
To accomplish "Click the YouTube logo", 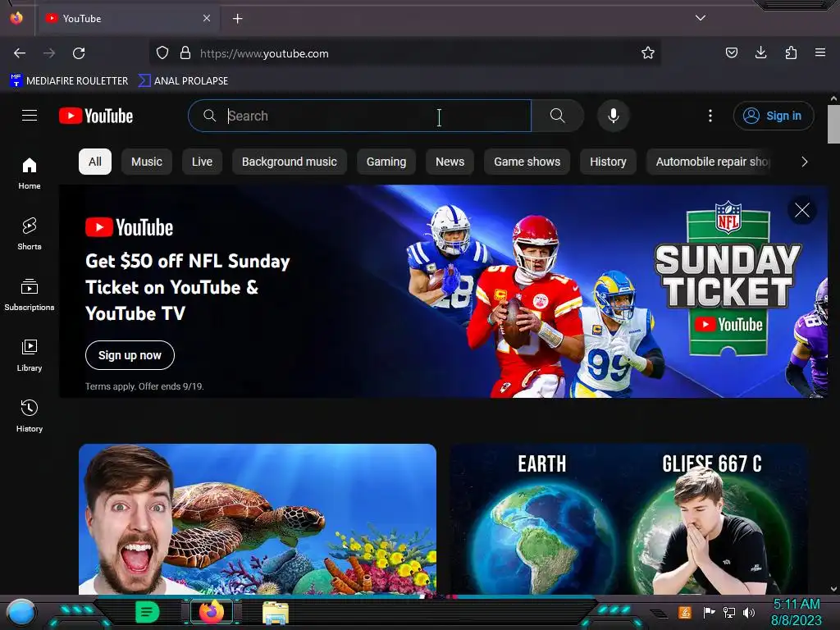I will click(x=96, y=116).
